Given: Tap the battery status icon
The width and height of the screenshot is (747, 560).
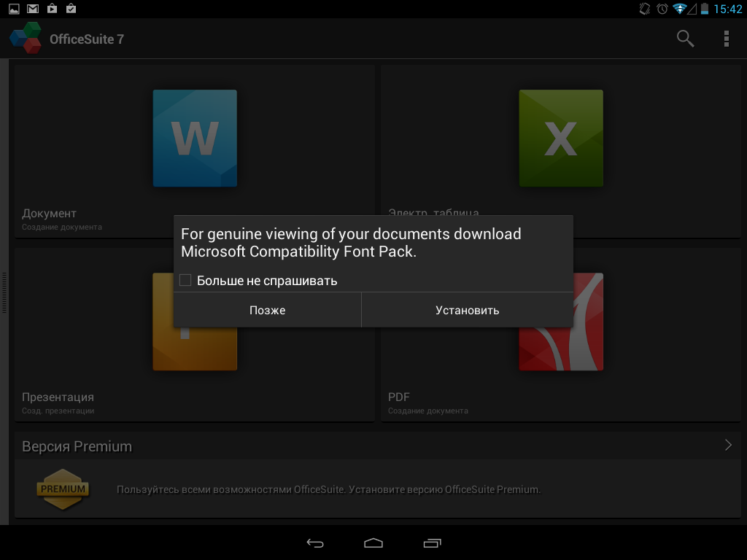Looking at the screenshot, I should click(x=704, y=9).
